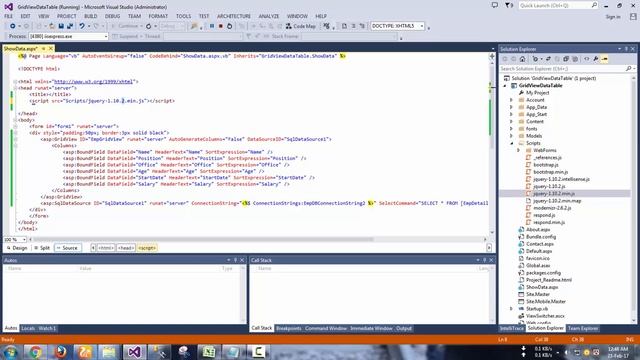640x360 pixels.
Task: Click the red Stop Debugging icon
Action: pos(220,26)
